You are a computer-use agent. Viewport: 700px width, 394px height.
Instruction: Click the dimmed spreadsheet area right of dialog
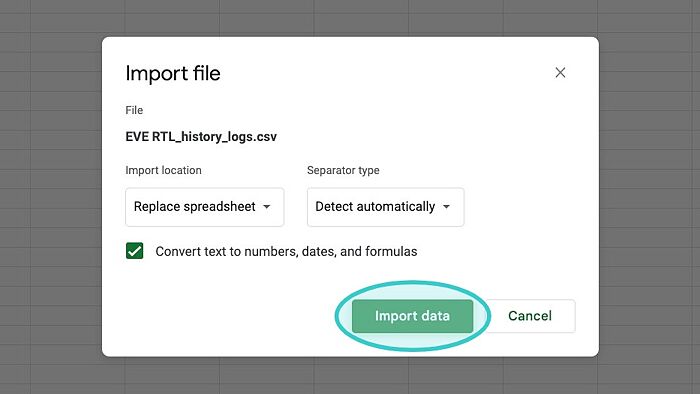coord(650,196)
